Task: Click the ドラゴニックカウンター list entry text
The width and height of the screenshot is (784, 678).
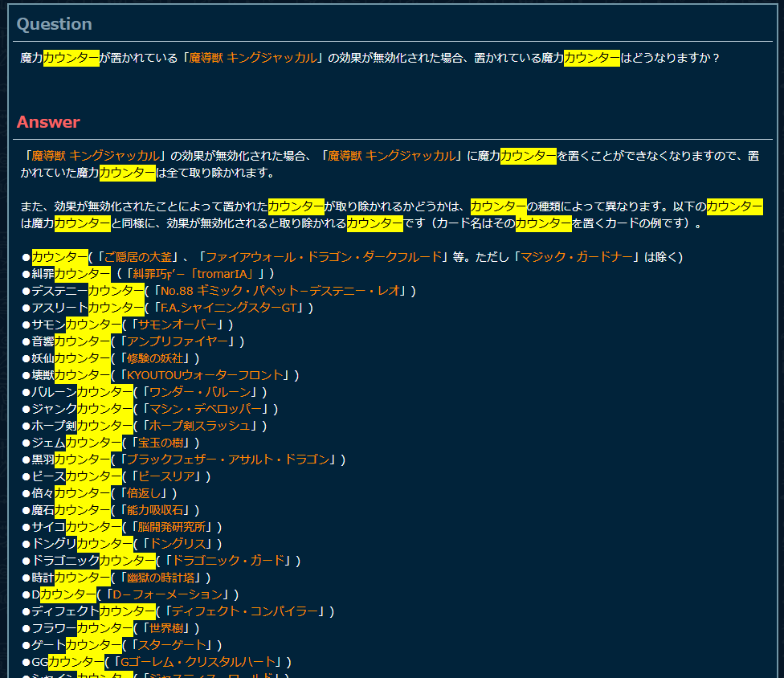Action: pyautogui.click(x=93, y=561)
